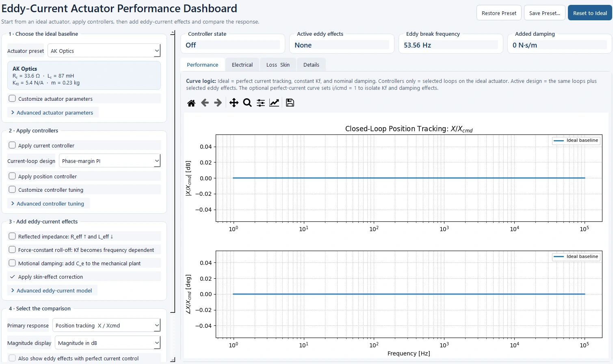
Task: Toggle Customize controller tuning checkbox
Action: 12,189
